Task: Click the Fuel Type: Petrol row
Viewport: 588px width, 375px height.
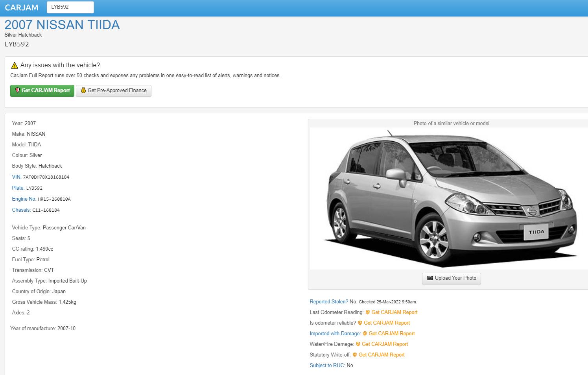Action: click(x=31, y=259)
